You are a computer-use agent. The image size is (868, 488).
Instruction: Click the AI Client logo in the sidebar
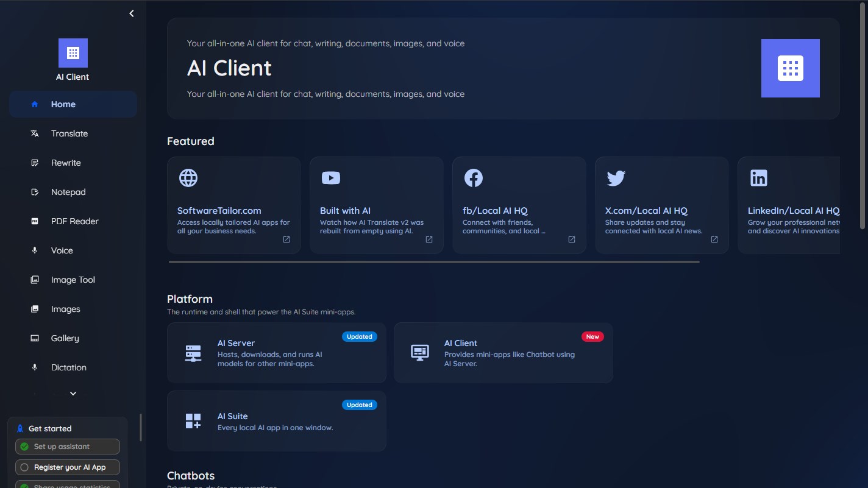73,53
